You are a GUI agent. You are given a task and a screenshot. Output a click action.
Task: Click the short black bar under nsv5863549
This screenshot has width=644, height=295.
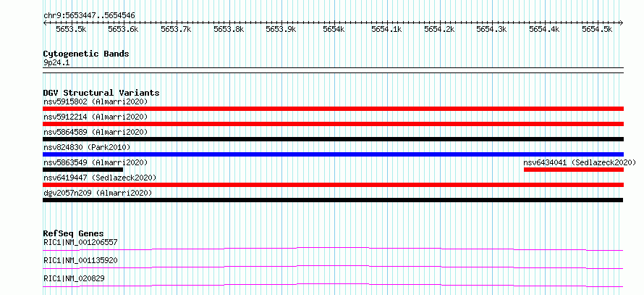(82, 170)
